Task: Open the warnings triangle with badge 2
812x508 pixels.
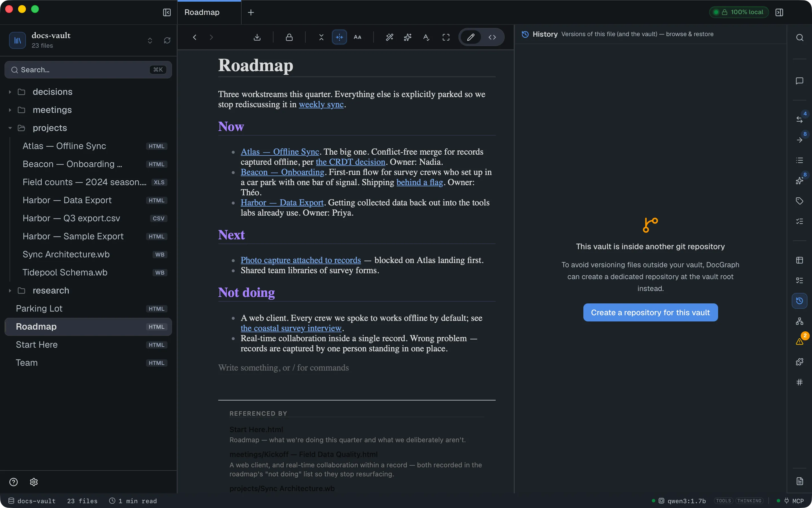Action: click(x=800, y=341)
